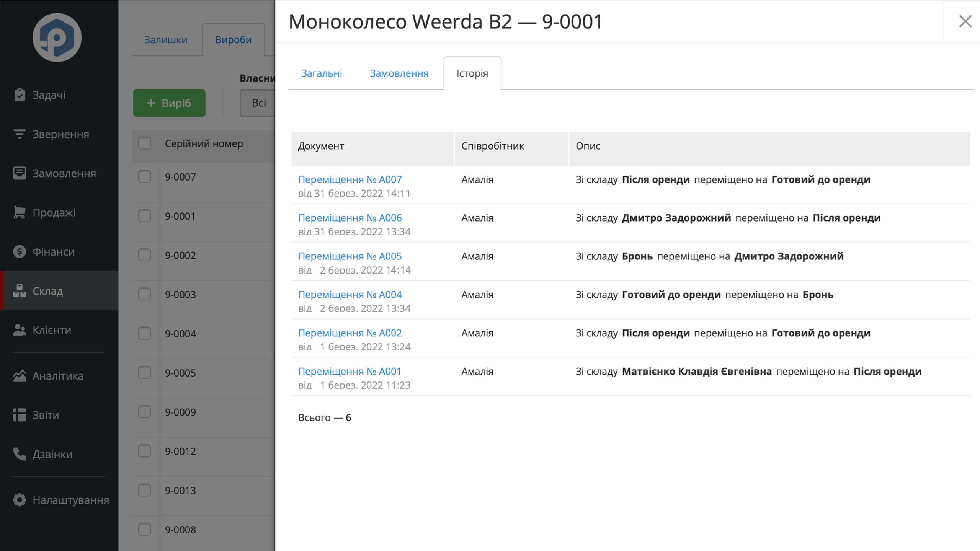Check the box for item 9-0007
Screen dimensions: 980x551
coord(144,177)
